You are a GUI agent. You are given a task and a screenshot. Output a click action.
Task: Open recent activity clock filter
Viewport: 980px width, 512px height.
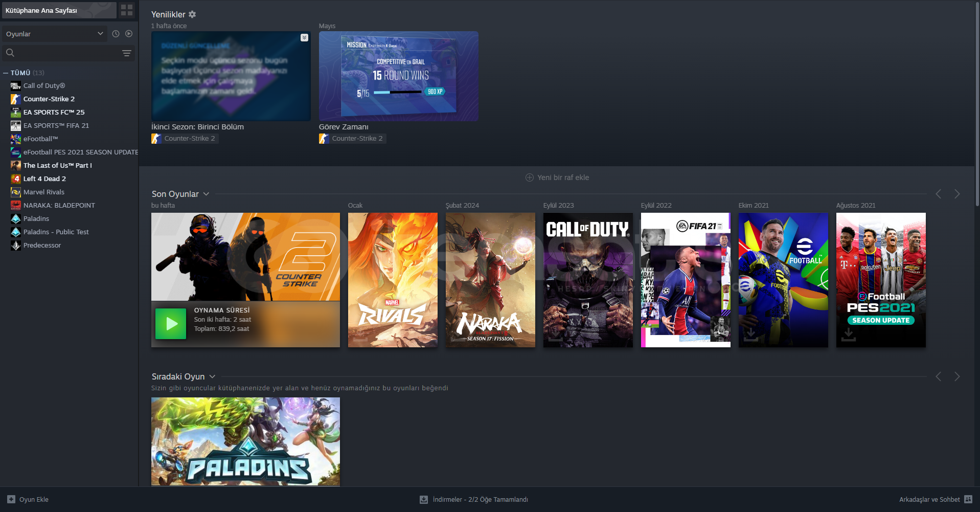coord(116,34)
